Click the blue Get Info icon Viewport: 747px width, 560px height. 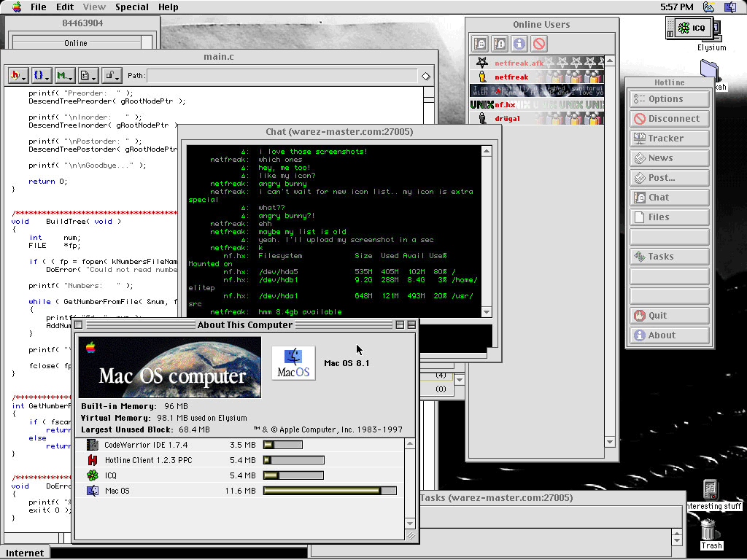519,44
